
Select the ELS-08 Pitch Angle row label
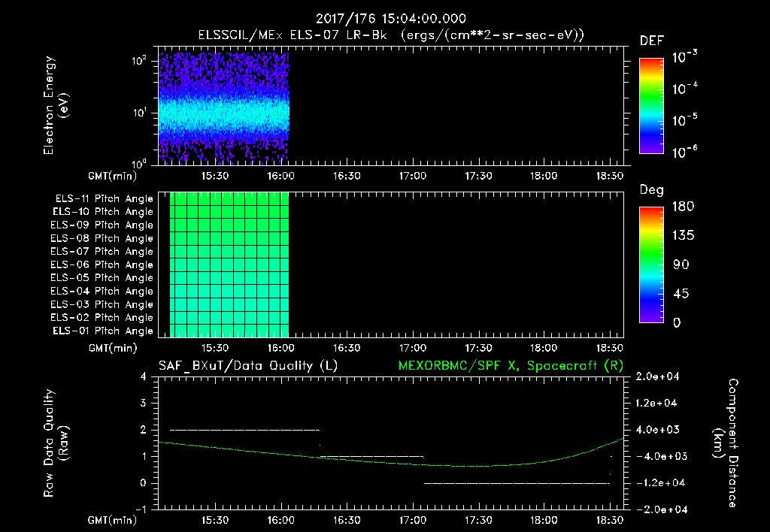point(102,238)
